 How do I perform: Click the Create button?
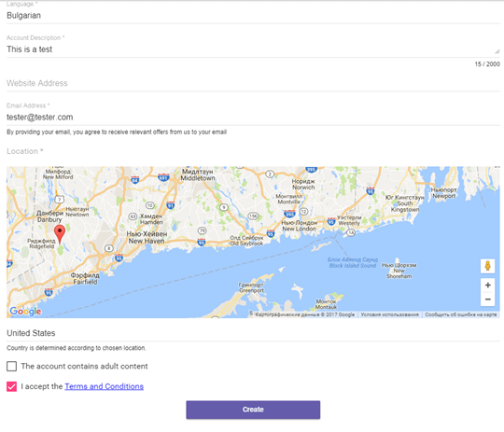tap(253, 410)
